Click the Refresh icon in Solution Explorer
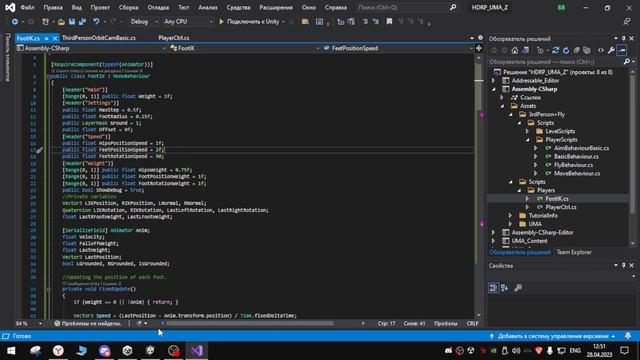 tap(566, 50)
